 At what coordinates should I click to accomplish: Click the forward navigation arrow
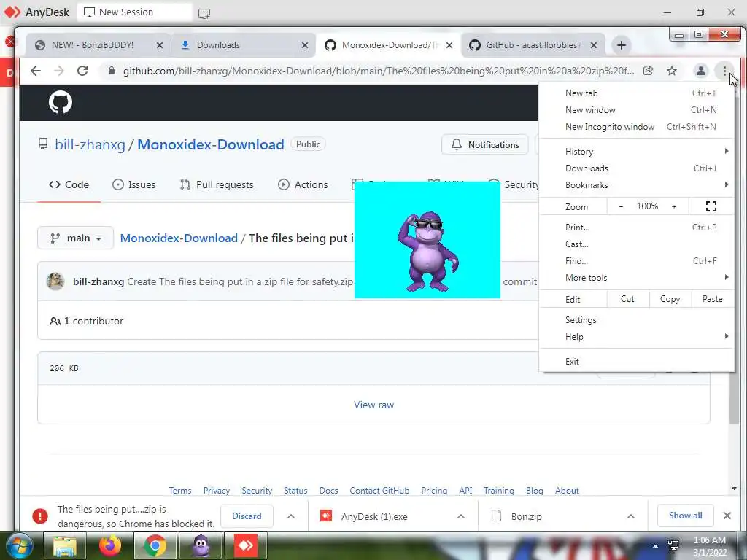point(58,71)
